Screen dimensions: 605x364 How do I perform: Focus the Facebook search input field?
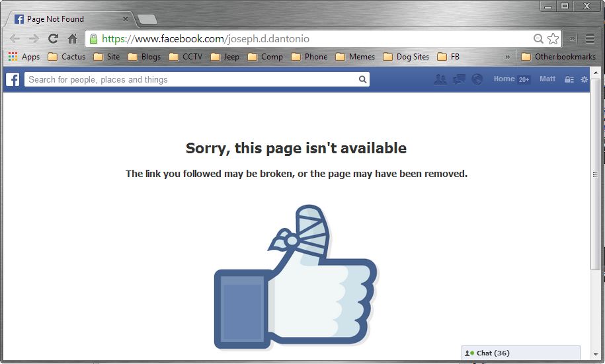click(191, 79)
